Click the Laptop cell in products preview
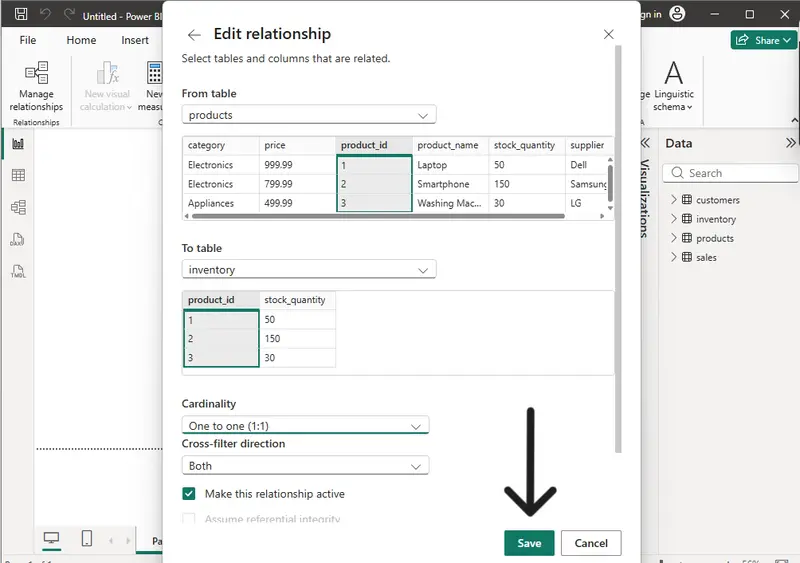This screenshot has height=563, width=800. pyautogui.click(x=451, y=165)
